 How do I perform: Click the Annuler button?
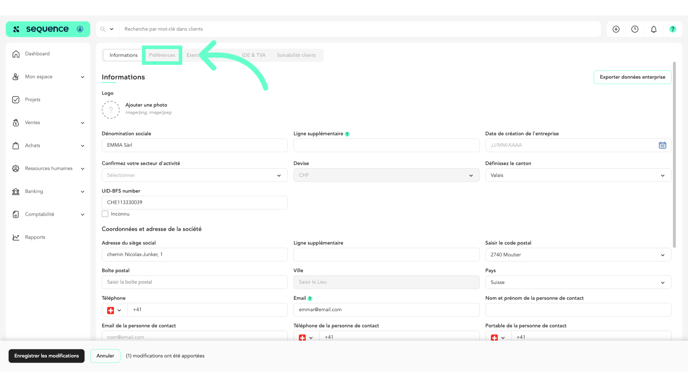coord(105,356)
